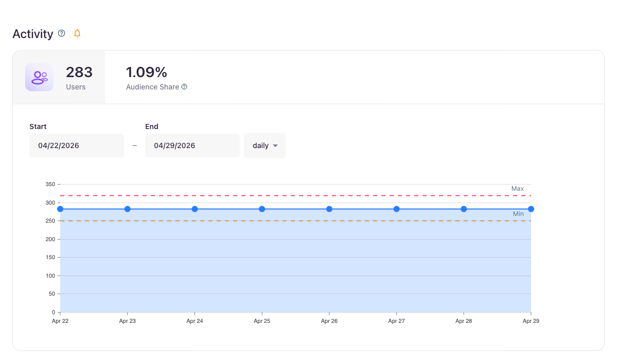This screenshot has height=364, width=617.
Task: Click the Apr 27 data point
Action: click(397, 209)
